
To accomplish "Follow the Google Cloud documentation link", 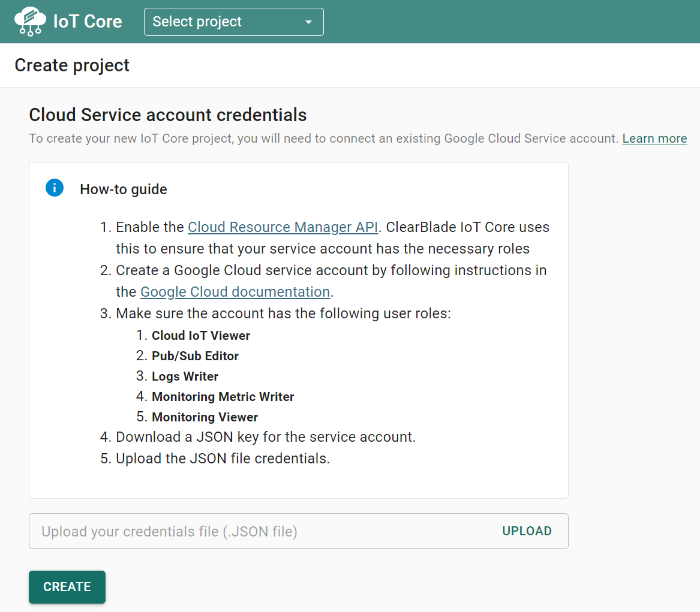I will point(235,292).
